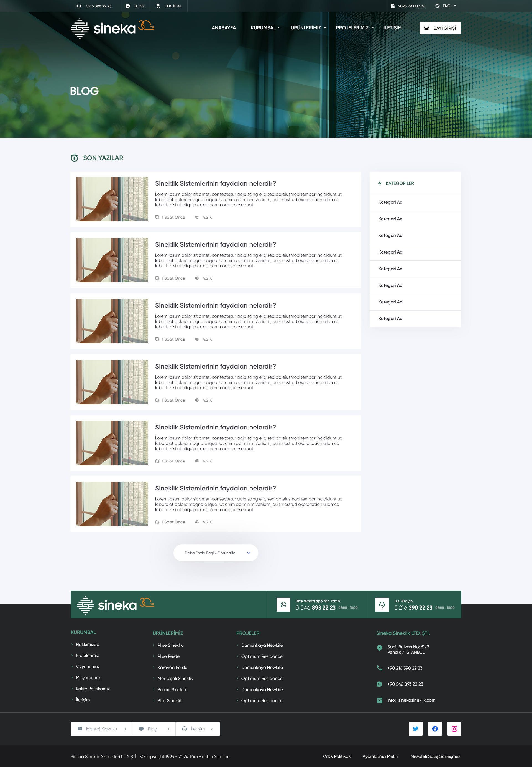Open the first blog post thumbnail

[x=112, y=199]
